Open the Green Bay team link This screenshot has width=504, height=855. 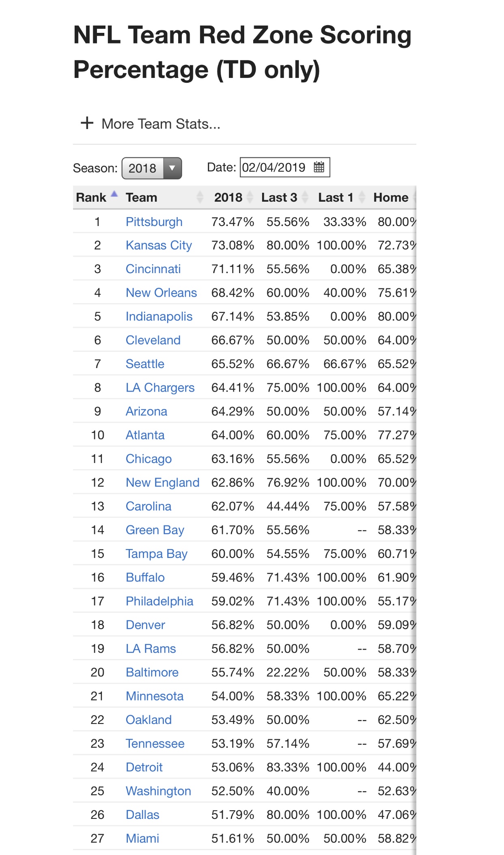tap(155, 530)
